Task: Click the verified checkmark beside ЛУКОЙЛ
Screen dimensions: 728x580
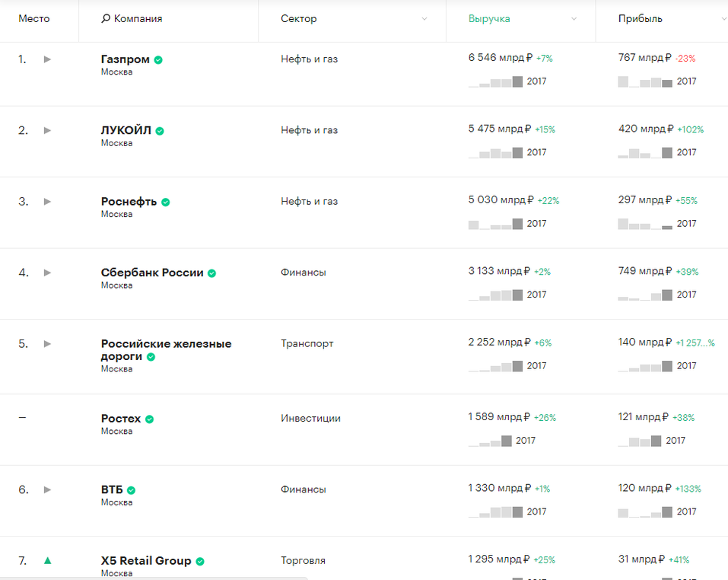Action: (160, 131)
